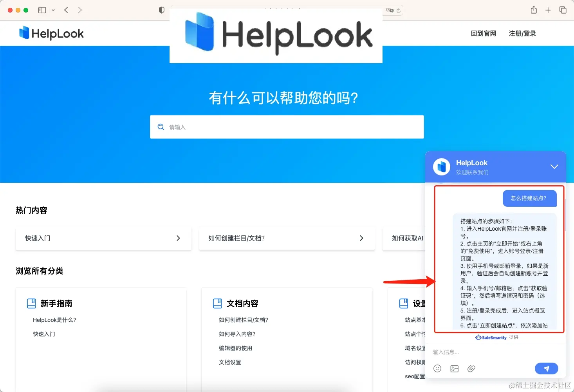
Task: Open 如何创建栏目/文档? under 文档内容
Action: pyautogui.click(x=244, y=320)
